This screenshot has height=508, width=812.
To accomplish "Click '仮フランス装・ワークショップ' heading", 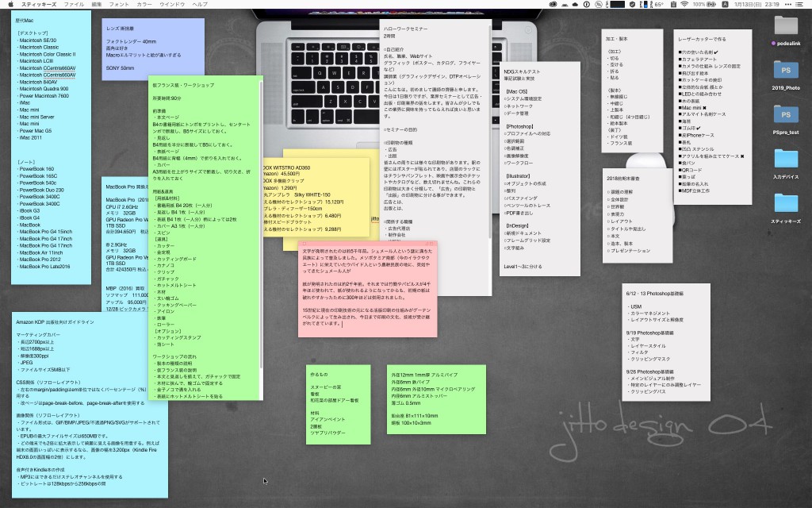I will pyautogui.click(x=183, y=85).
